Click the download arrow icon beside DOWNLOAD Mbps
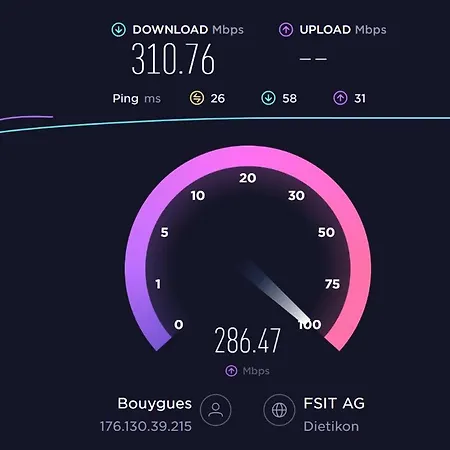450x450 pixels. tap(119, 30)
